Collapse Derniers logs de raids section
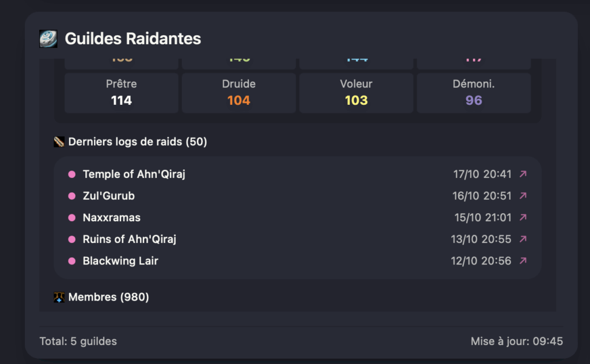This screenshot has width=590, height=364. [x=137, y=142]
